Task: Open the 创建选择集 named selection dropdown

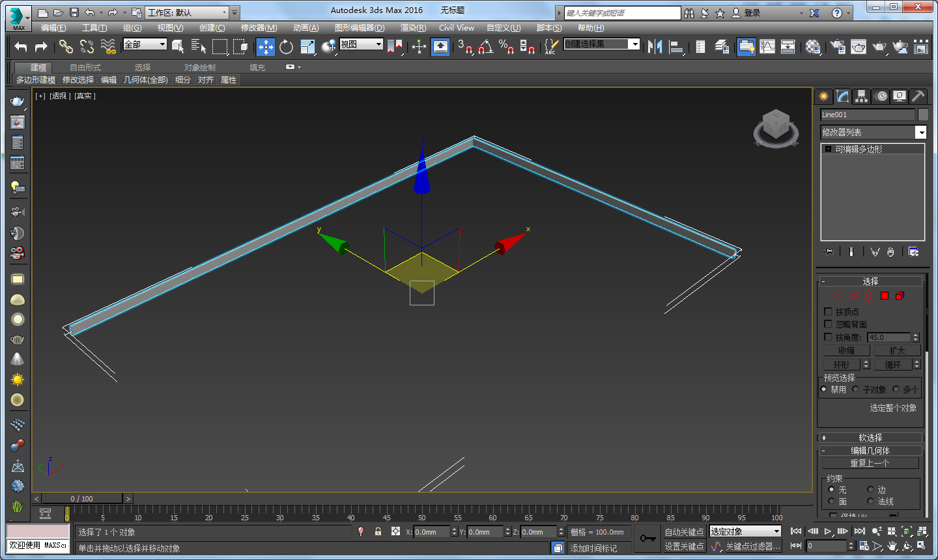Action: [602, 44]
